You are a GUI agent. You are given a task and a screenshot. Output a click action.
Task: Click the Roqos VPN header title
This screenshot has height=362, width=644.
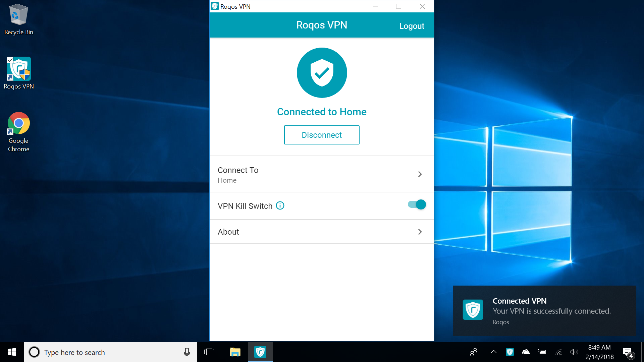tap(322, 25)
